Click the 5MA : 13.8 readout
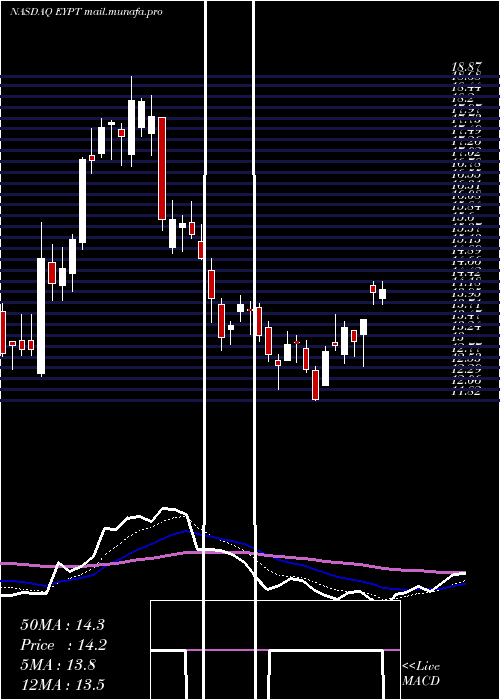Image resolution: width=500 pixels, height=700 pixels. click(58, 665)
